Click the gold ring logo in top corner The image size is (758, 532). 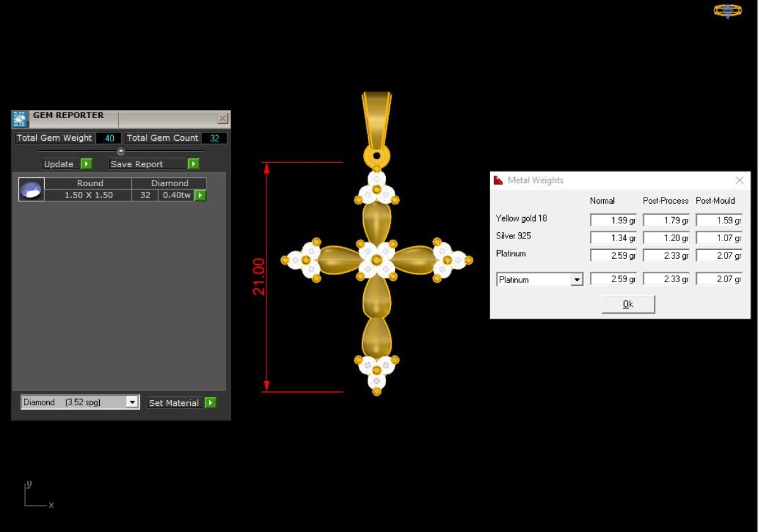coord(728,11)
